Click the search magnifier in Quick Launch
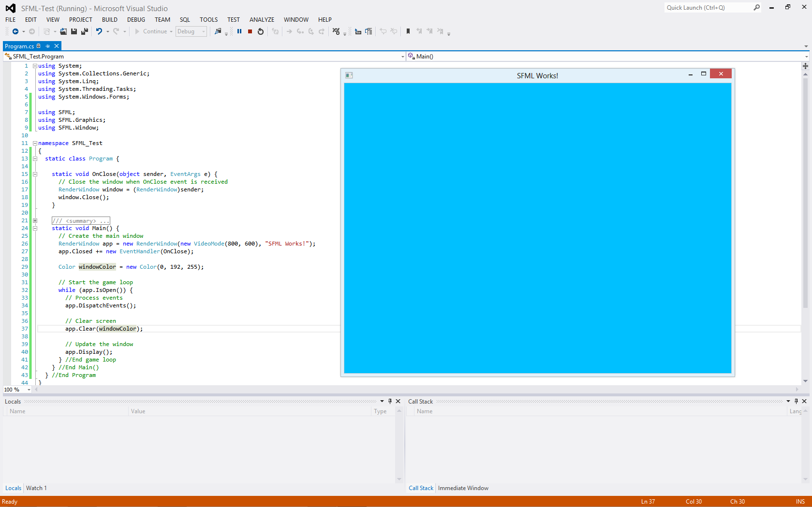Viewport: 812px width, 507px height. coord(756,7)
